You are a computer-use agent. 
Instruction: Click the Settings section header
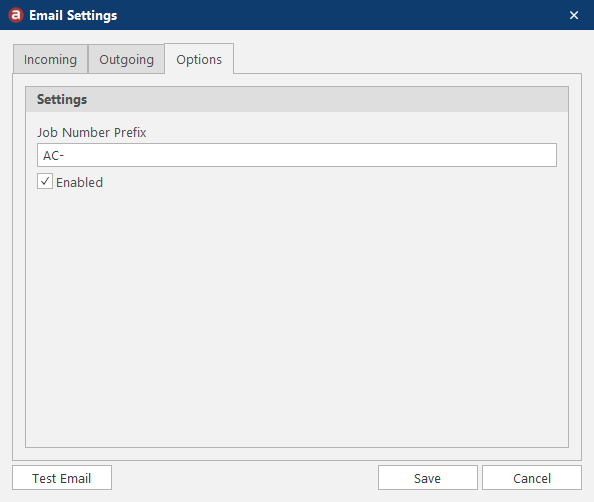[x=297, y=99]
